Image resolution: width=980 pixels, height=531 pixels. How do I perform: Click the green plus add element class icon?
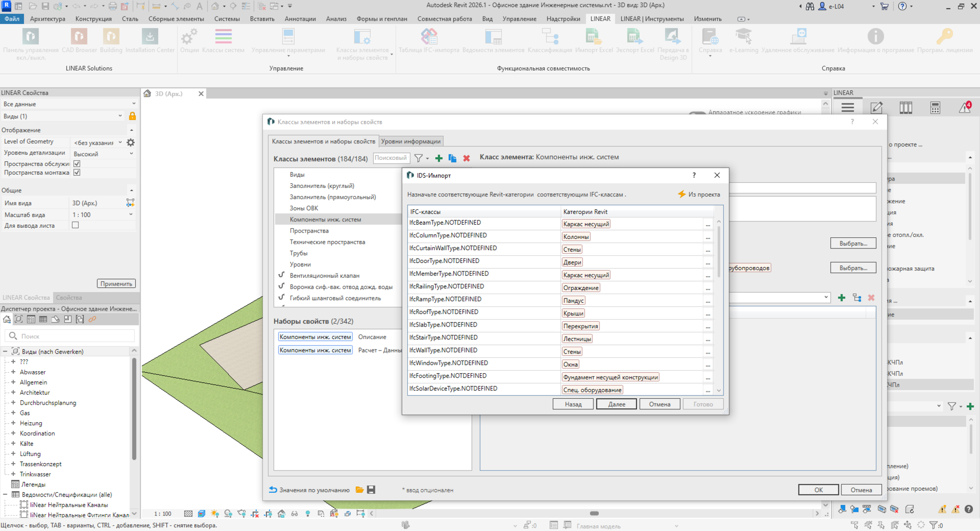439,158
